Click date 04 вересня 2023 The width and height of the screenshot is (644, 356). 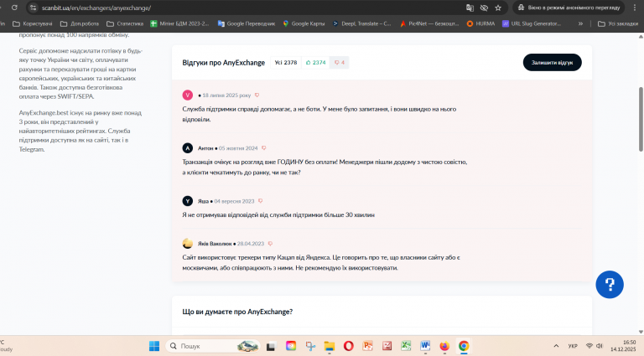pyautogui.click(x=234, y=201)
